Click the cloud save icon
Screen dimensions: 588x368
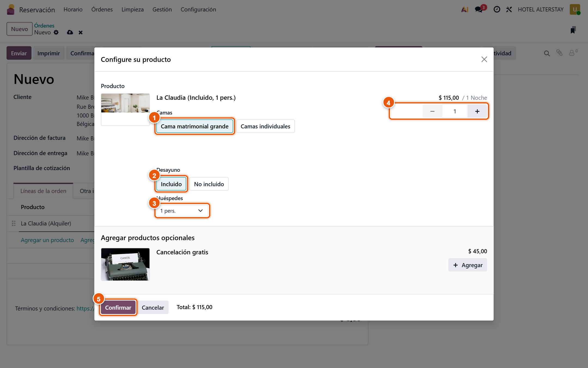point(70,32)
